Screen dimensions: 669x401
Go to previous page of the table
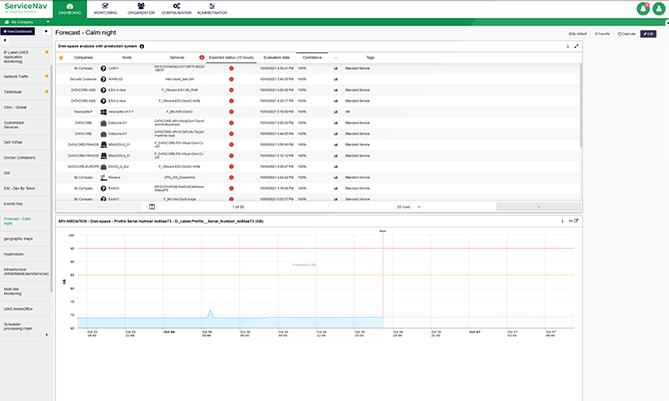tap(99, 207)
